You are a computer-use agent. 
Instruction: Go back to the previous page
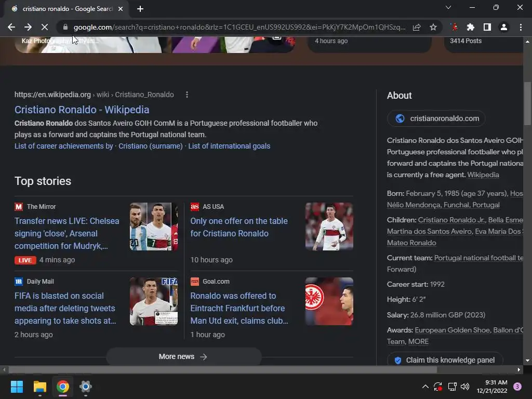pos(11,27)
